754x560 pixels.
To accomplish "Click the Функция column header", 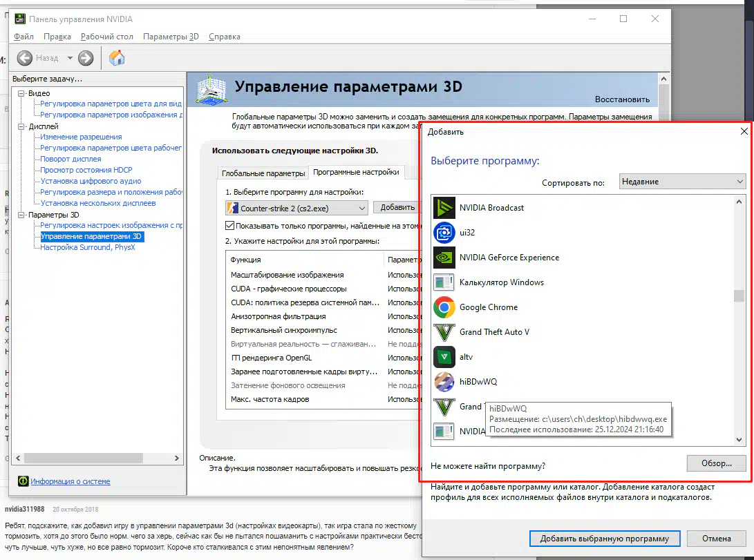I will click(305, 260).
